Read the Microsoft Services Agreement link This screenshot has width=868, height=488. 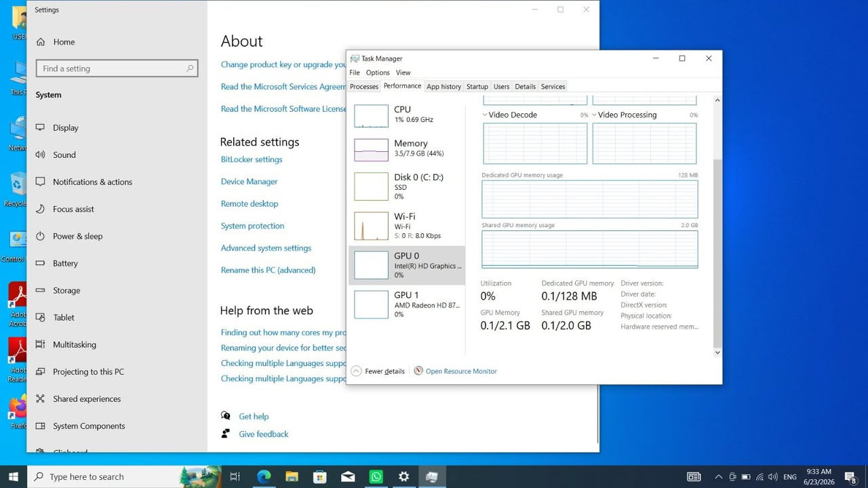(283, 87)
